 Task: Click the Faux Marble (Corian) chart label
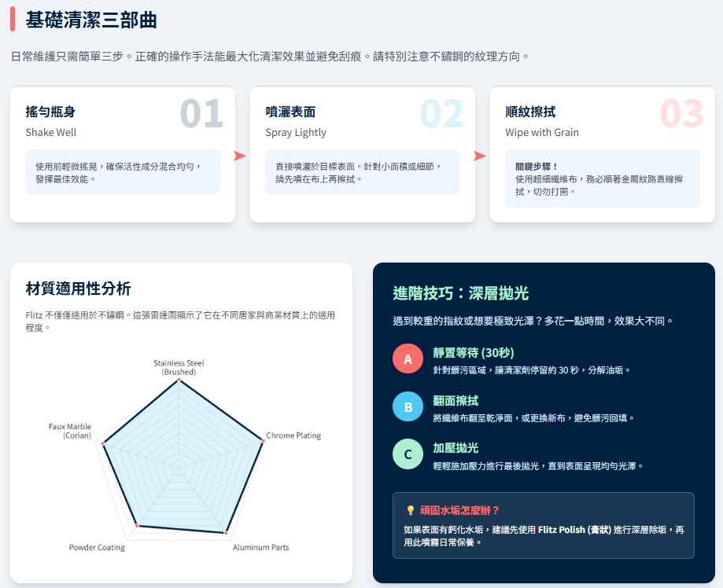pos(70,431)
